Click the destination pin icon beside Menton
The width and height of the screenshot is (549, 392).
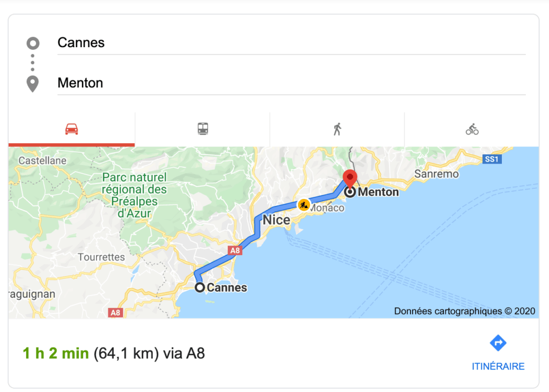click(x=32, y=83)
